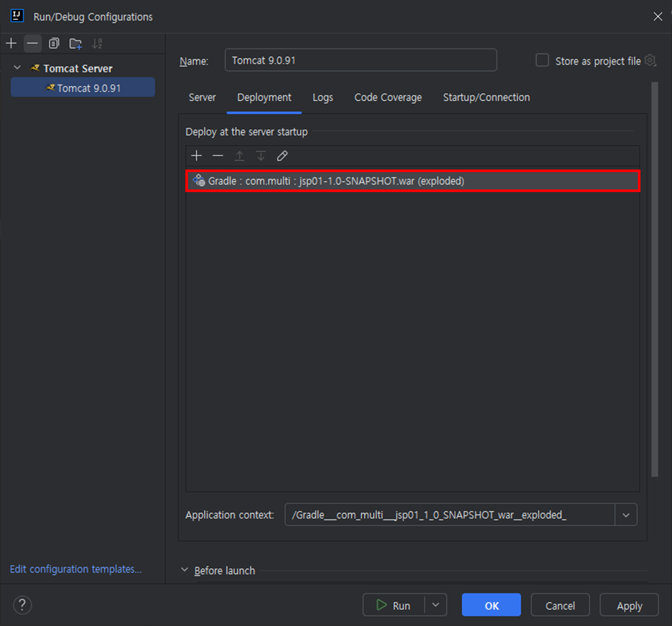Select the Tomcat Server group node
The image size is (672, 626).
click(x=78, y=68)
